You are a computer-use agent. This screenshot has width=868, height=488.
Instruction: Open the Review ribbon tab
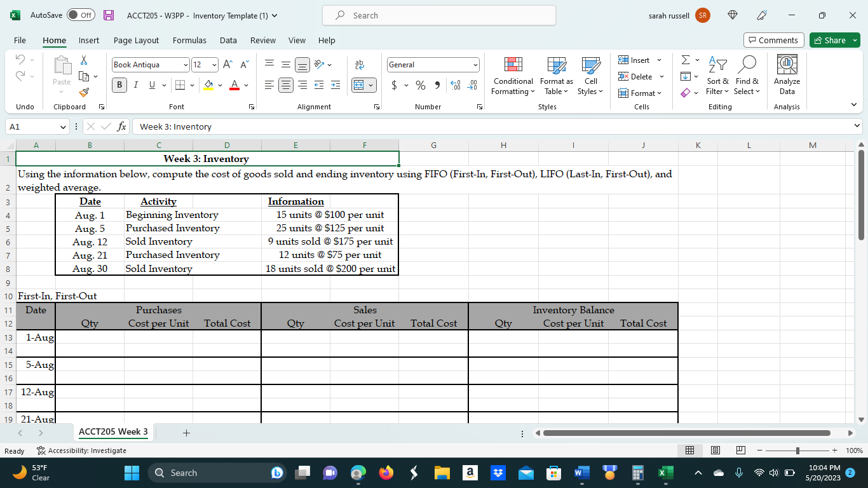pos(263,40)
